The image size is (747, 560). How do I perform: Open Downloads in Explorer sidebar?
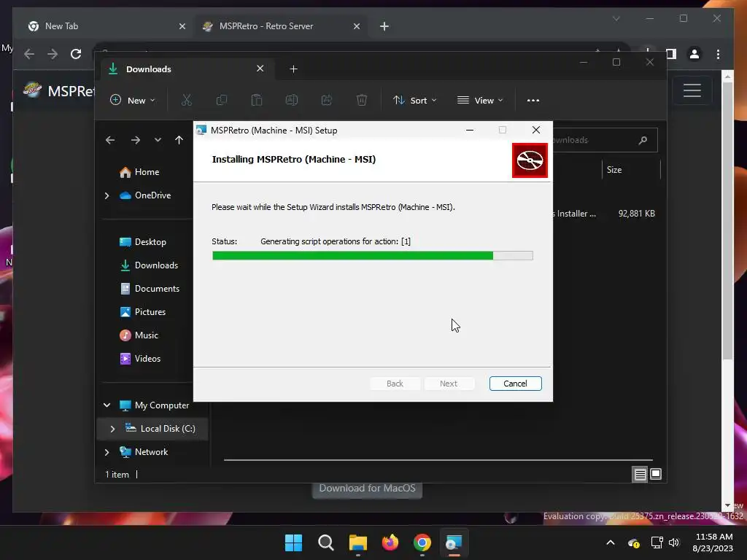pos(149,265)
